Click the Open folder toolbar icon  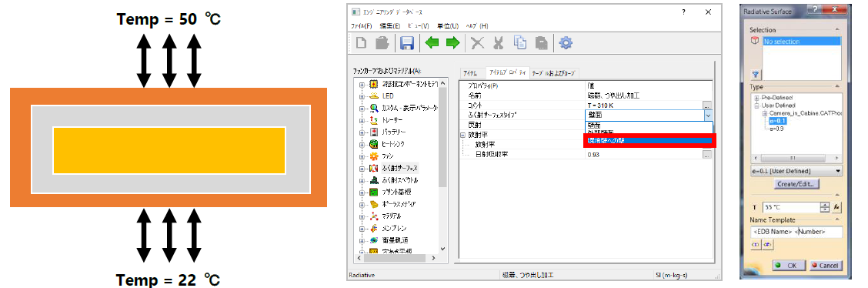382,42
